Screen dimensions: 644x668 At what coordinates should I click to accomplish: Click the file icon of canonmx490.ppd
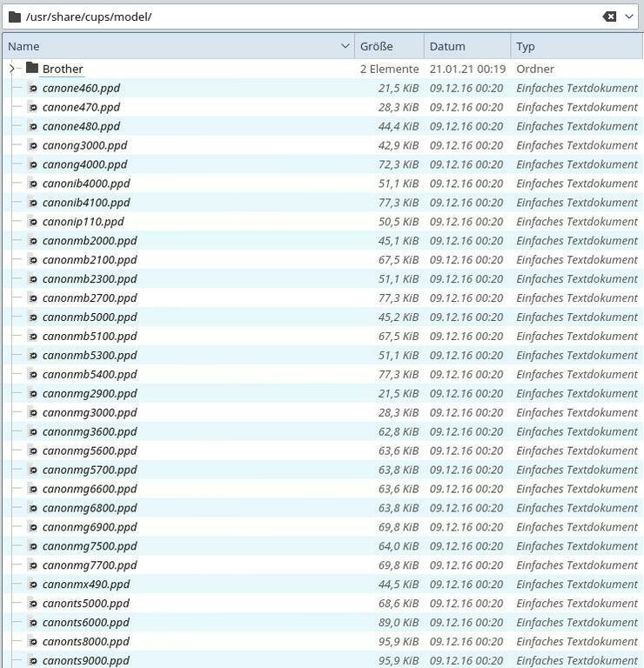(33, 584)
